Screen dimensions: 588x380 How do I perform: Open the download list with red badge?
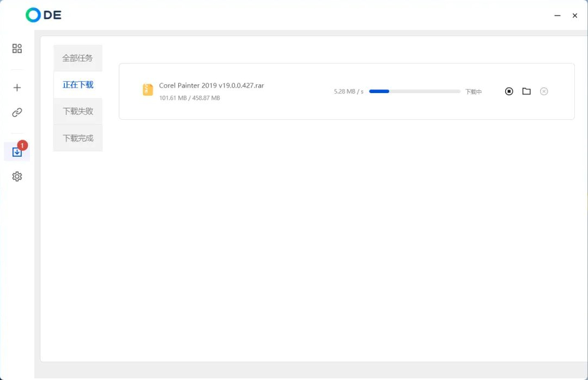coord(17,152)
